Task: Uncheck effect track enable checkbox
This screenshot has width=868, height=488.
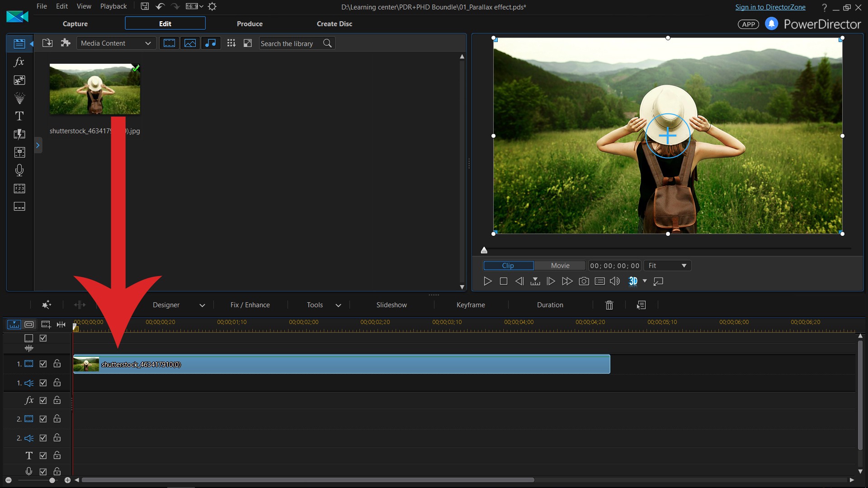Action: (x=43, y=400)
